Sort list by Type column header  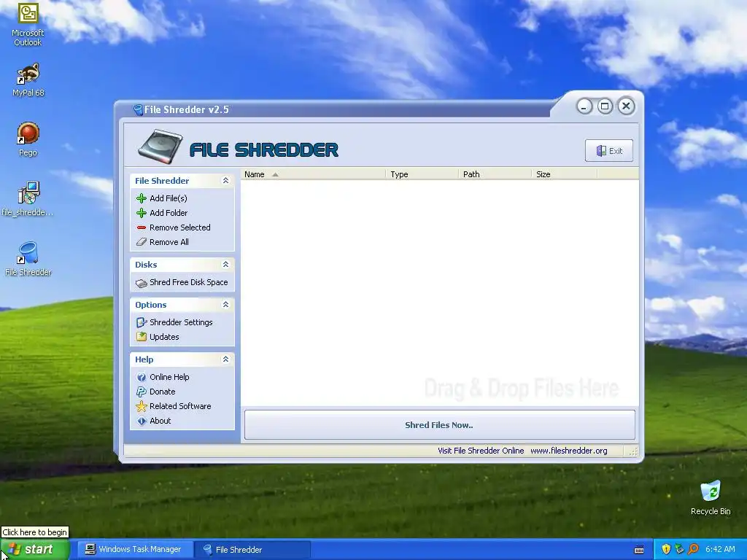pos(422,174)
